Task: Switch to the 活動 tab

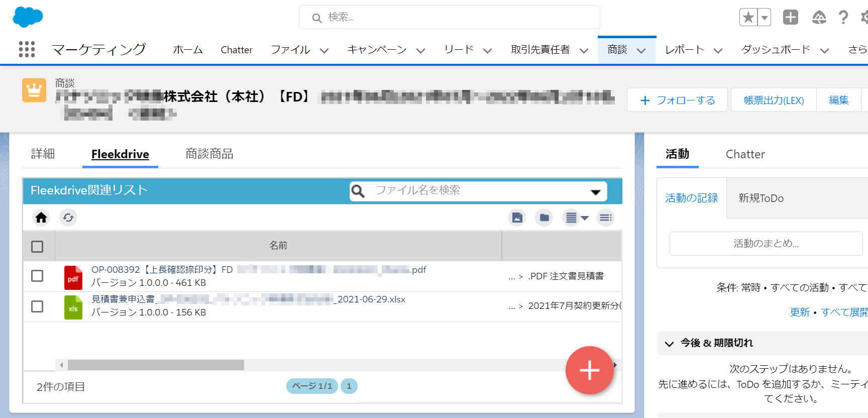Action: tap(677, 154)
